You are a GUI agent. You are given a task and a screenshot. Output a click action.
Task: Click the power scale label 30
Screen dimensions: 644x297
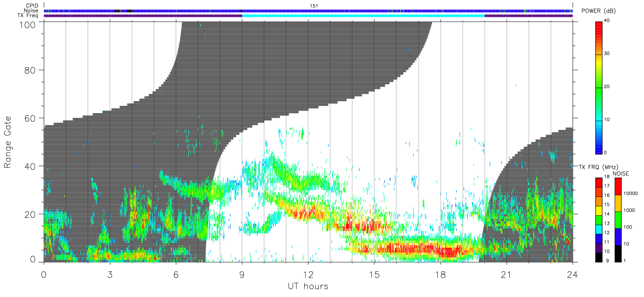pos(608,53)
